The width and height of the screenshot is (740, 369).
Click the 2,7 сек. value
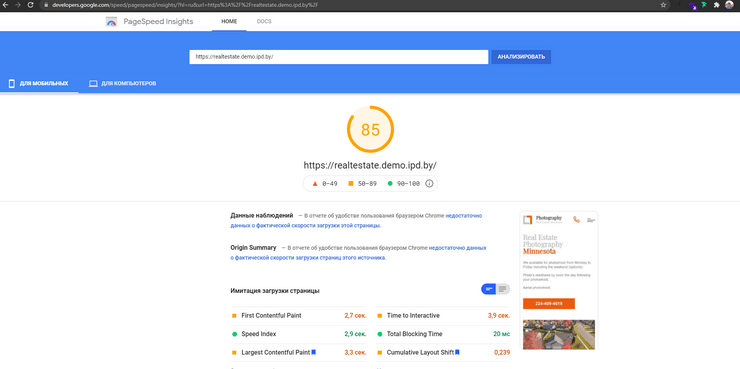(x=355, y=316)
